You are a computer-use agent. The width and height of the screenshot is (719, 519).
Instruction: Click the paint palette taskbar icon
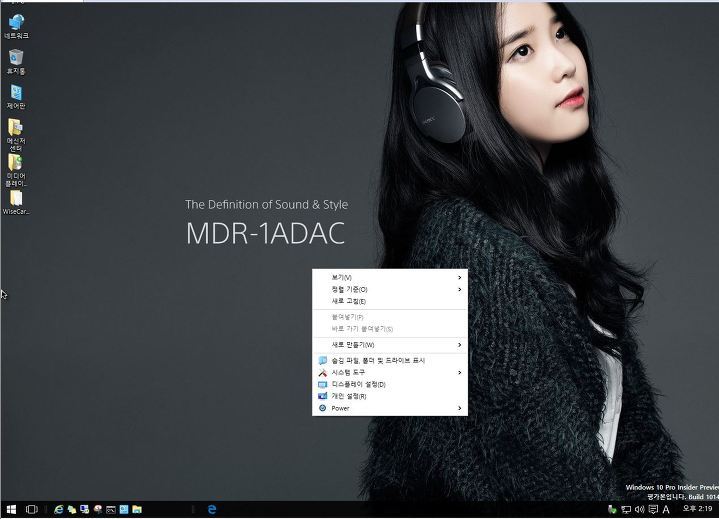click(98, 509)
